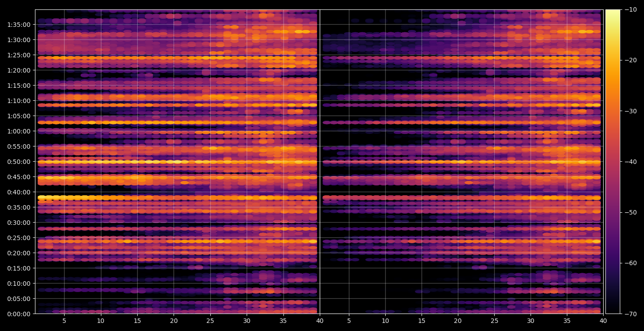Click the 0:15:00 time axis label
The image size is (644, 331).
19,268
